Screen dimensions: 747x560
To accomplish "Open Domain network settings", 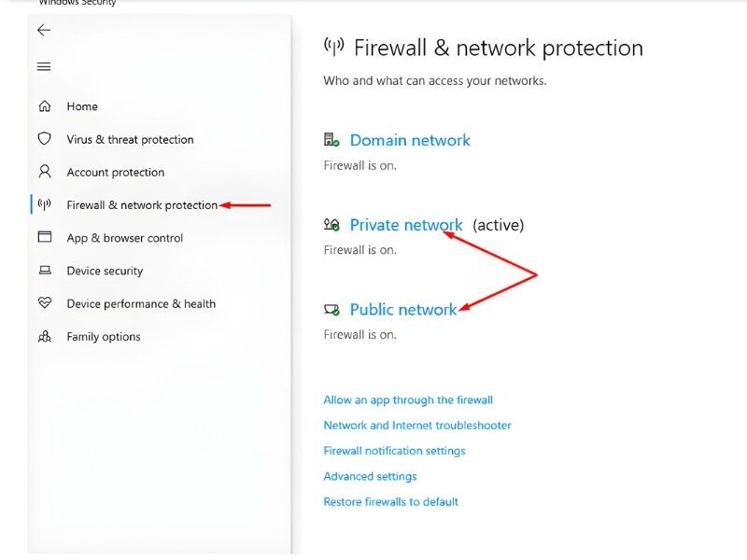I will click(x=410, y=140).
